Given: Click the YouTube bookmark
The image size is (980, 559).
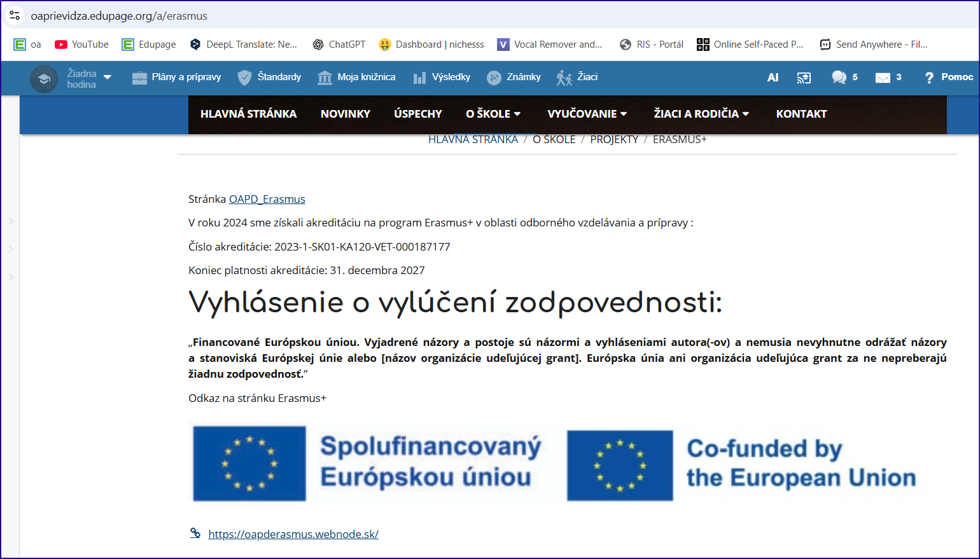Looking at the screenshot, I should [x=81, y=45].
